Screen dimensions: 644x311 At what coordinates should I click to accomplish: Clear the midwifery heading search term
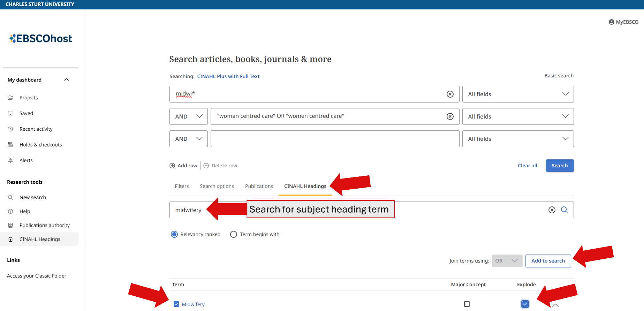(x=552, y=210)
